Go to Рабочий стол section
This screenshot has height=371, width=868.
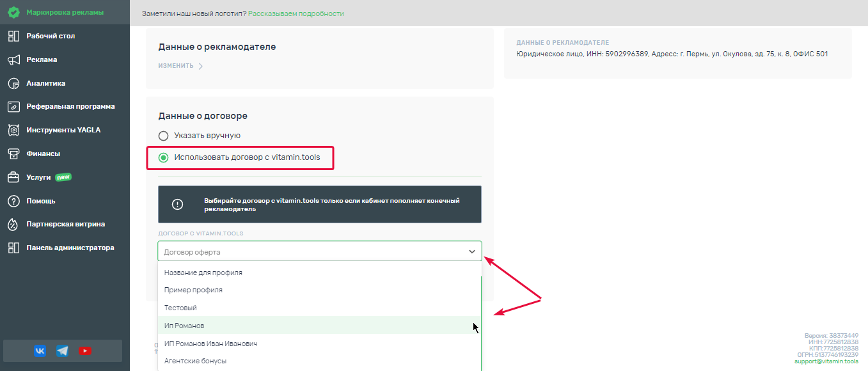coord(51,36)
